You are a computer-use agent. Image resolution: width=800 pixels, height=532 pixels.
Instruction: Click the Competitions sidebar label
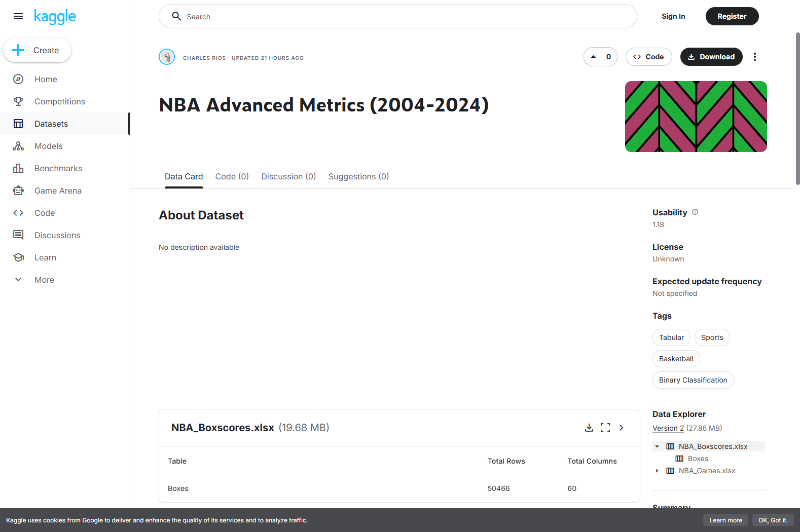pyautogui.click(x=60, y=101)
